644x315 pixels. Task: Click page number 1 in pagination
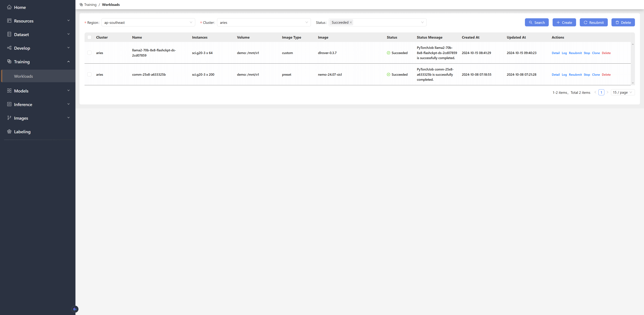tap(601, 92)
